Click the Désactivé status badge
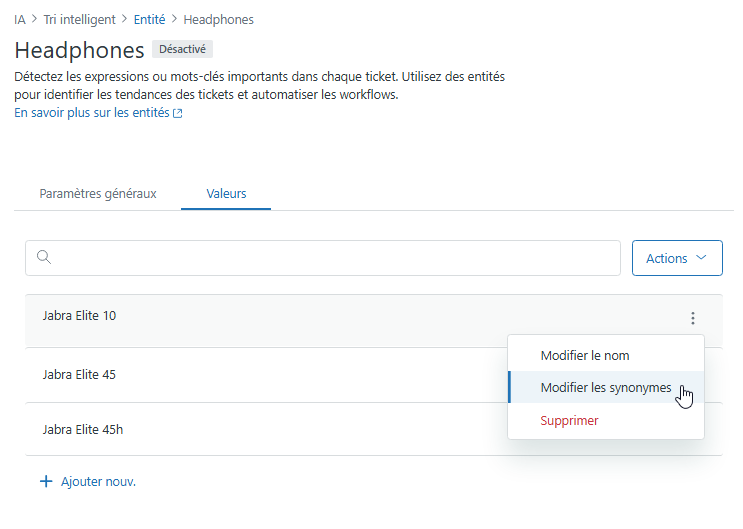Screen dimensions: 743x529 [182, 49]
